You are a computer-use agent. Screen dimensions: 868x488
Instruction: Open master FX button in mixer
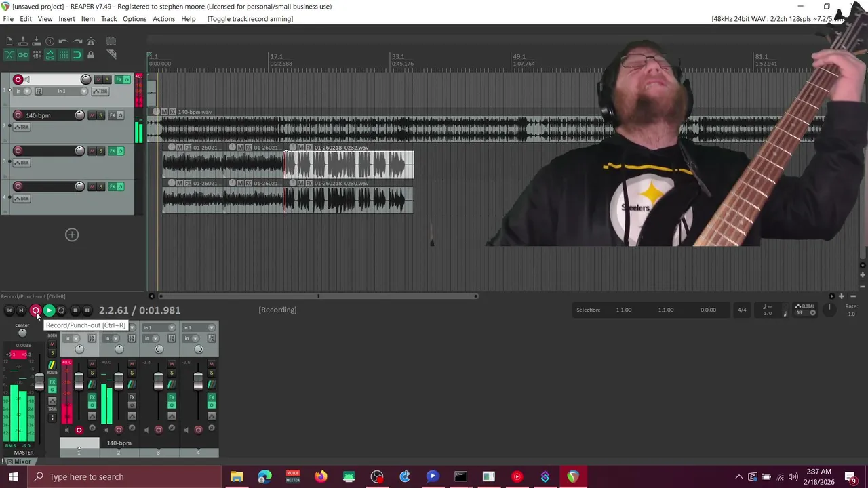tap(52, 382)
